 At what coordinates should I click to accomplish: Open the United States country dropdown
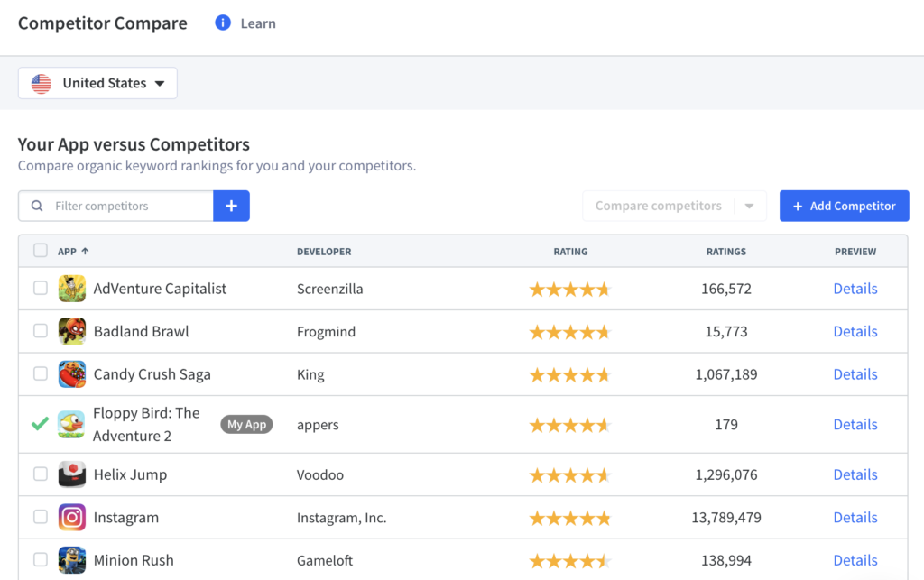97,83
